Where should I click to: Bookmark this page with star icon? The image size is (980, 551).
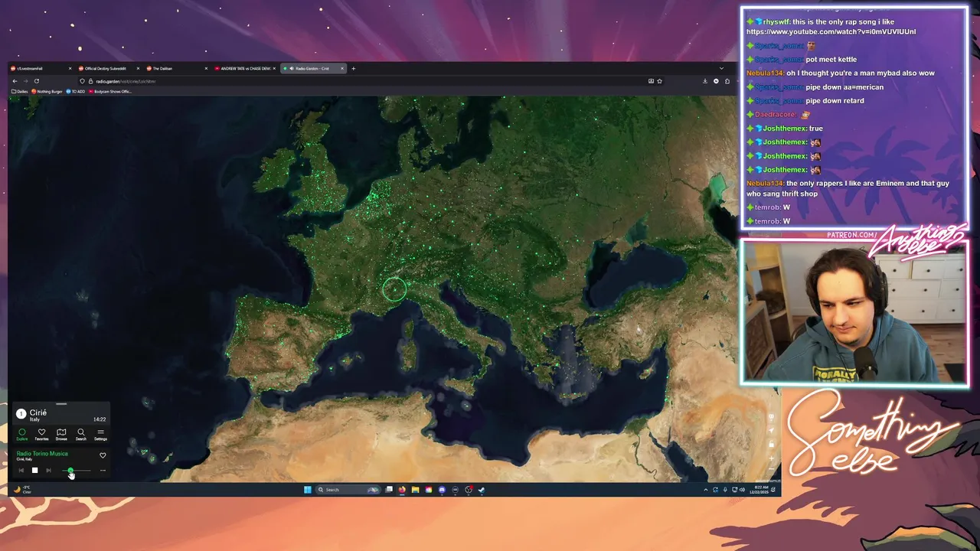659,81
